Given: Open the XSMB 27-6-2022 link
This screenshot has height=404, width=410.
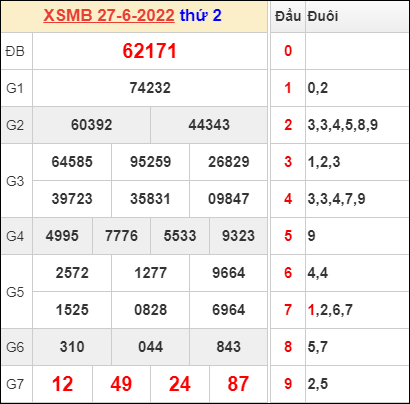Looking at the screenshot, I should tap(109, 15).
